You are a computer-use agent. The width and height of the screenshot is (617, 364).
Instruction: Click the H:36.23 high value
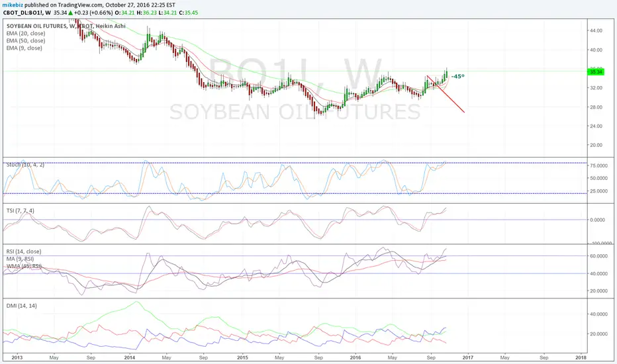click(147, 13)
